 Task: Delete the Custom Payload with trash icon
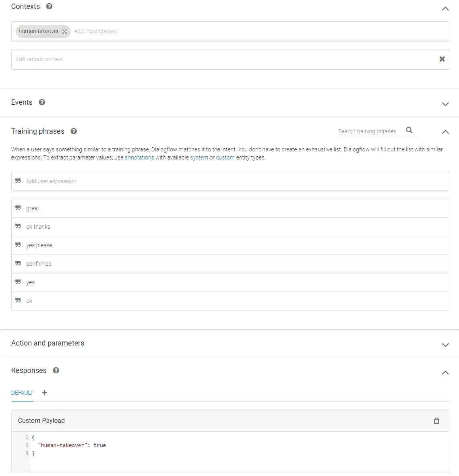pyautogui.click(x=436, y=421)
